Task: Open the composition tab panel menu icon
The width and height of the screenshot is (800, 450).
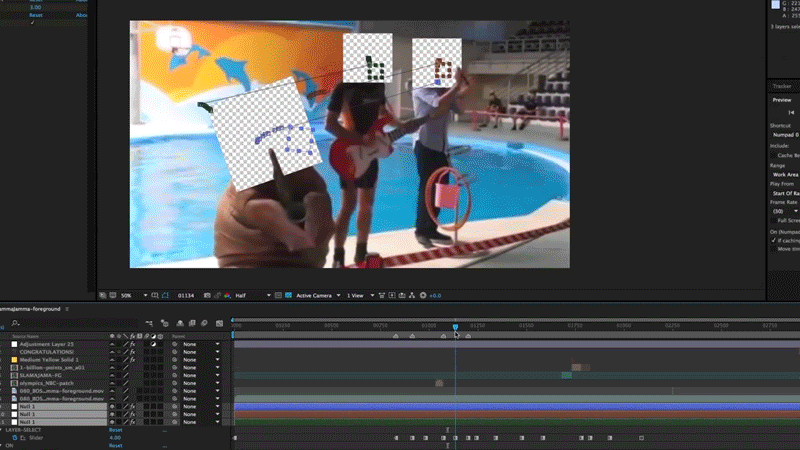Action: point(67,309)
